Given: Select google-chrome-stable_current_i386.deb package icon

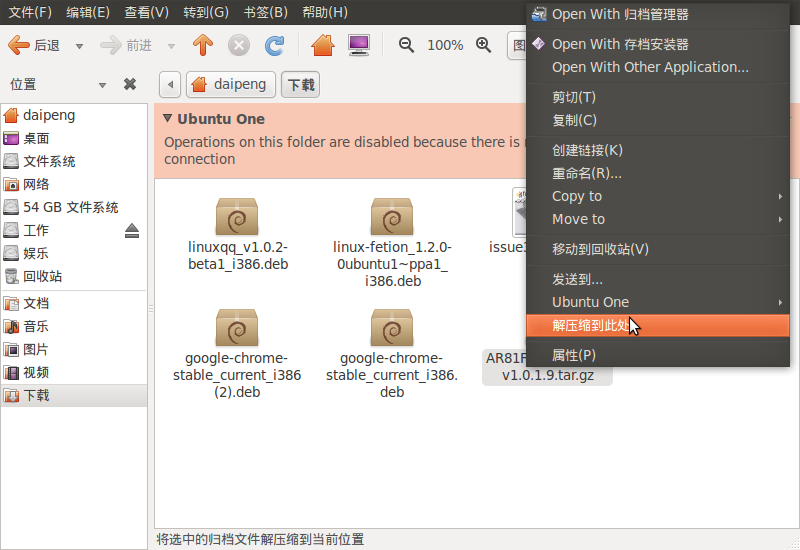Looking at the screenshot, I should click(392, 327).
